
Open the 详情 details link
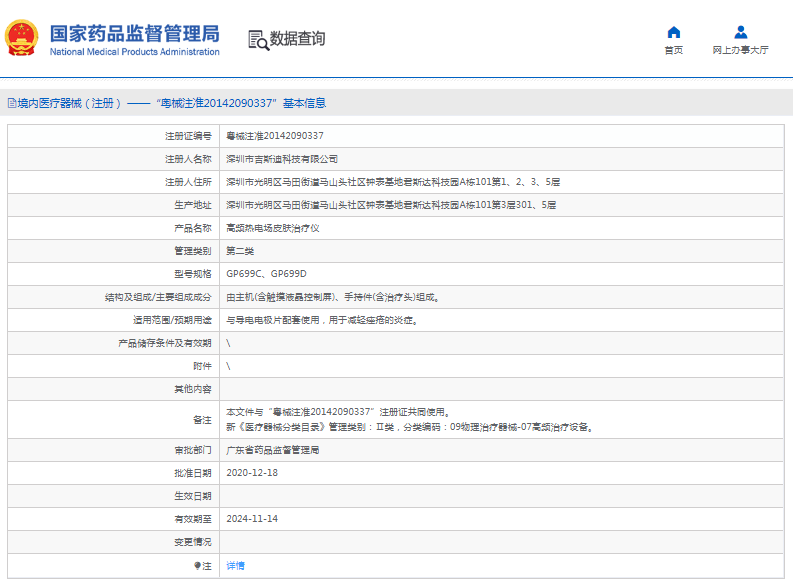click(x=235, y=566)
